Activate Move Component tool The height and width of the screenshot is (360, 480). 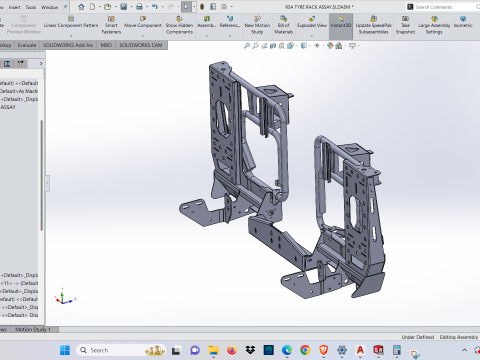click(143, 22)
